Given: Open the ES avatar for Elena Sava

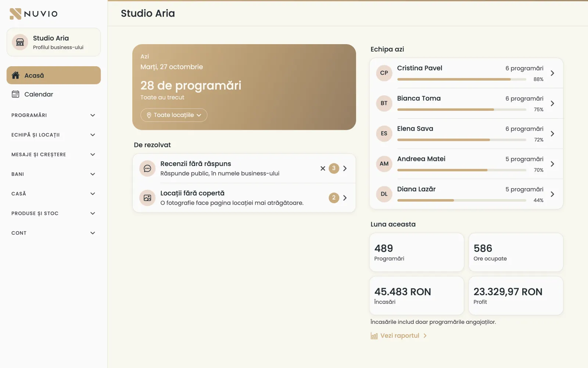Looking at the screenshot, I should point(384,134).
